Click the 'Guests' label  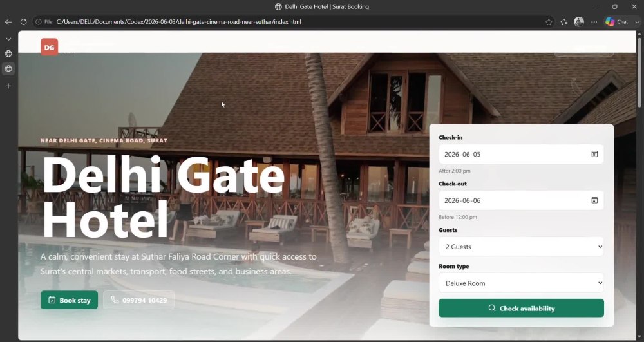coord(448,230)
